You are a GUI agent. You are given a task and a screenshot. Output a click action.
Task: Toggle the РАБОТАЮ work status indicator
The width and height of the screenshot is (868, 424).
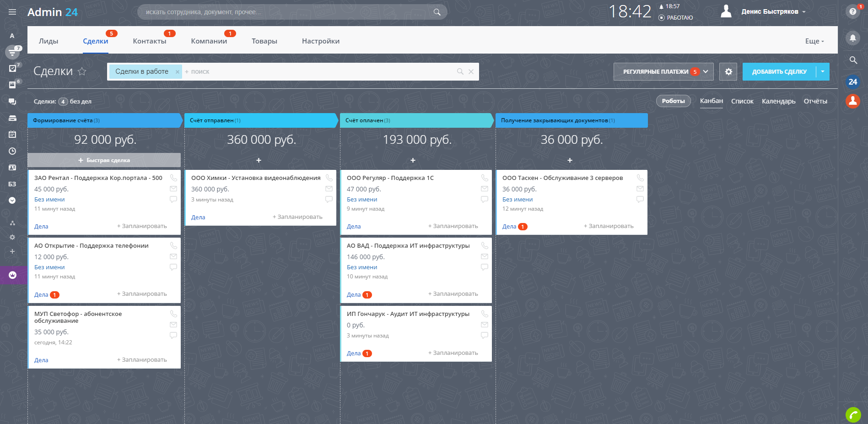click(x=675, y=18)
